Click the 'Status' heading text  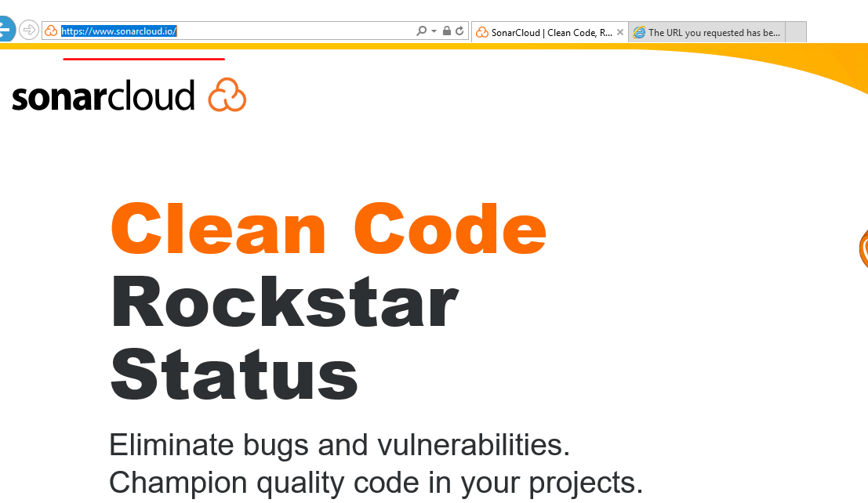pyautogui.click(x=234, y=374)
